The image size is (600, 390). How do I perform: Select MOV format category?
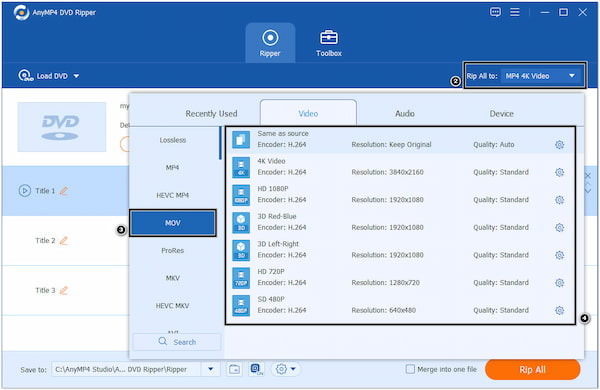coord(173,223)
